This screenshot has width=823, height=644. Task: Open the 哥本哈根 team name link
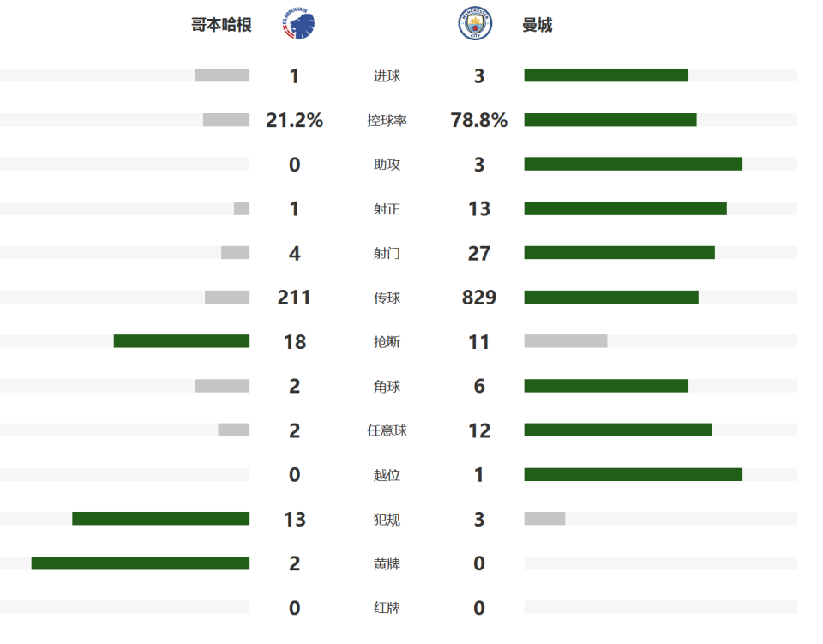tap(221, 25)
